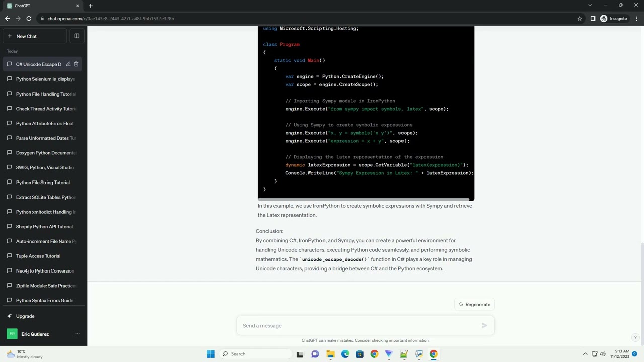
Task: Open 'Extract SQLite Tables Python' conversation
Action: pyautogui.click(x=43, y=197)
